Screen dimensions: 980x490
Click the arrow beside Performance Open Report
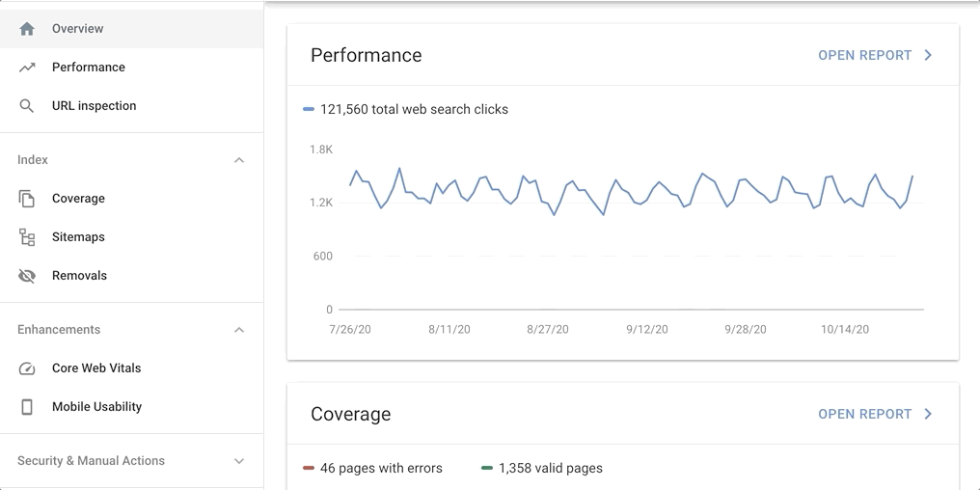point(928,55)
